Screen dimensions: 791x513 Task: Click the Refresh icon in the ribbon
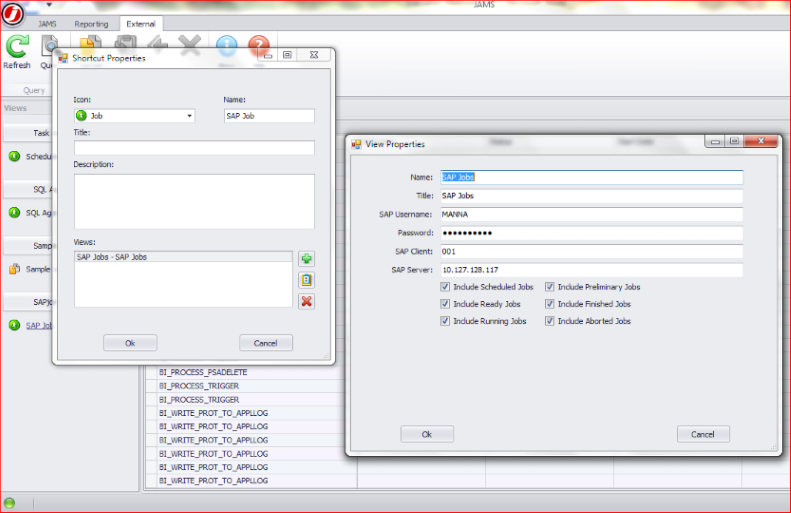[x=17, y=46]
